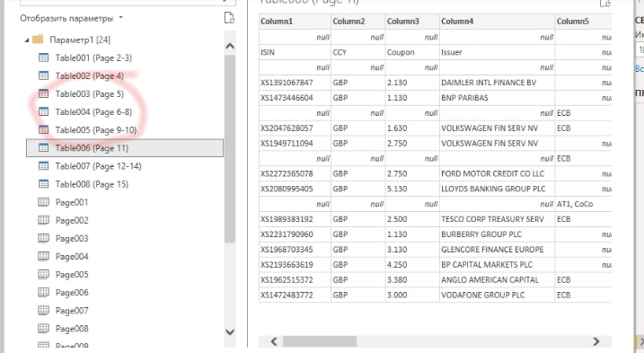Screen dimensions: 644x353
Task: Click the preview horizontal scrollbar thumb
Action: coord(320,341)
